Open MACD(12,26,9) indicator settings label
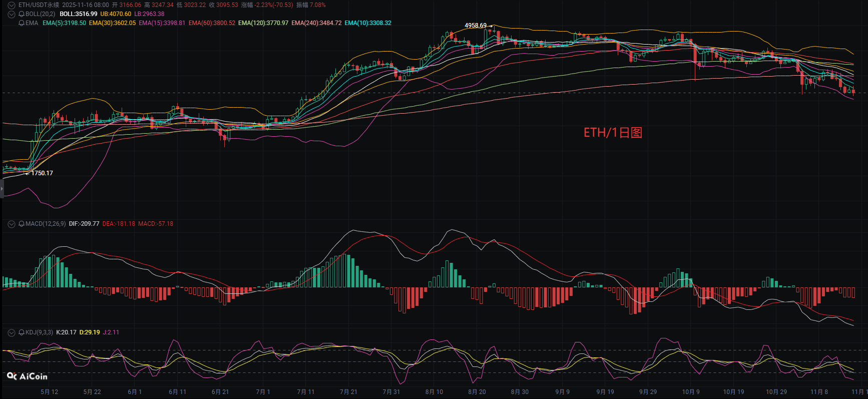 pos(46,224)
